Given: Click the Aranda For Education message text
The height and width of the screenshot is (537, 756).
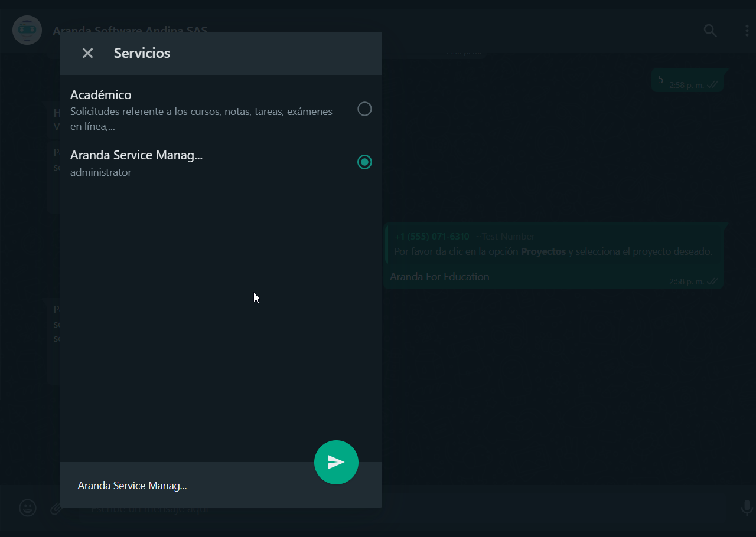Looking at the screenshot, I should 439,277.
